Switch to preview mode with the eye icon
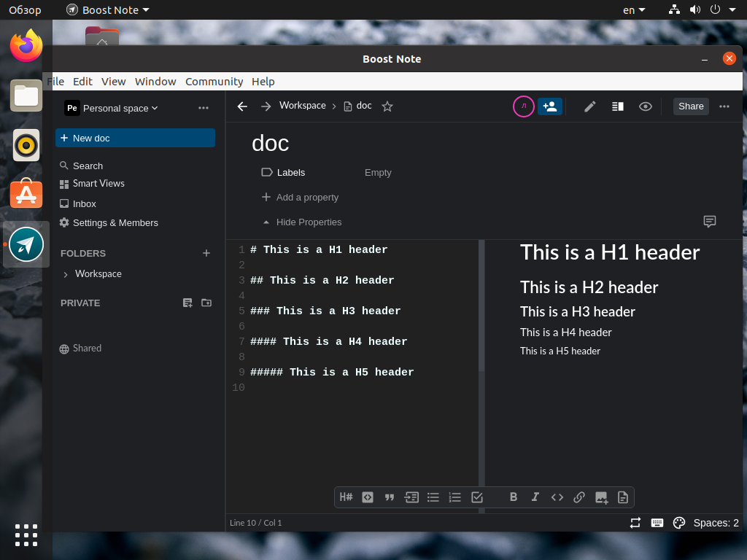This screenshot has width=747, height=560. pyautogui.click(x=646, y=106)
